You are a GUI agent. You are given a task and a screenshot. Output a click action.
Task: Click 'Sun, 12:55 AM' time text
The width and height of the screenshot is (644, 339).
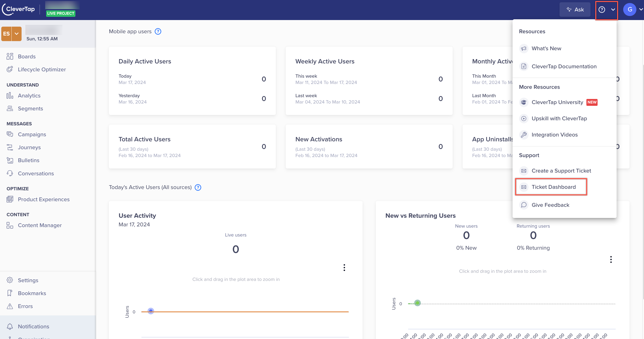click(42, 39)
